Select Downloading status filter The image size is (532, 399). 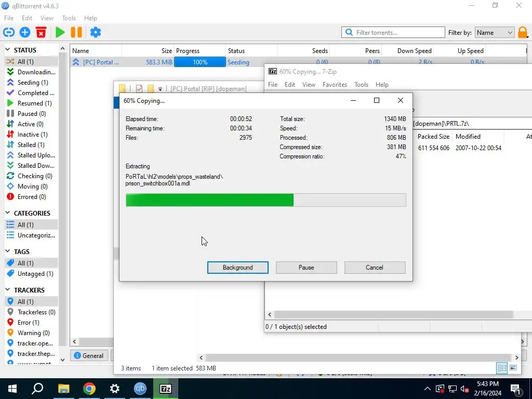[x=31, y=72]
